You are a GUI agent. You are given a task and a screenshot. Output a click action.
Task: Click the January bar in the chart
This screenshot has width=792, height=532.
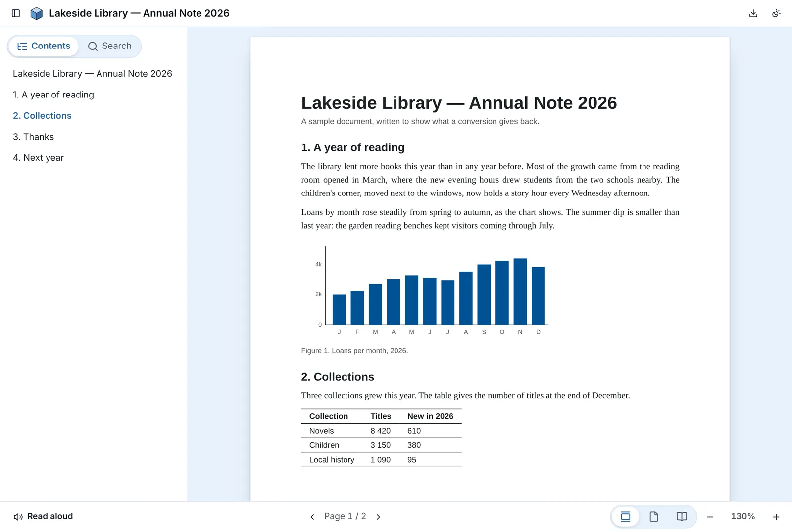pyautogui.click(x=339, y=310)
